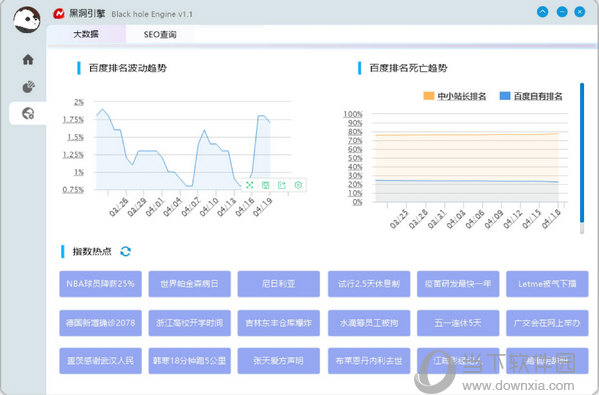Image resolution: width=599 pixels, height=395 pixels.
Task: Open the home page from the sidebar
Action: tap(28, 60)
